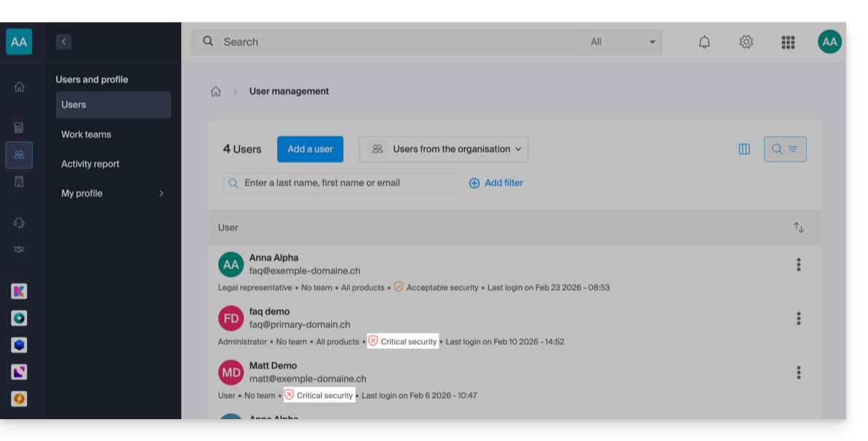Open the apps grid launcher icon
This screenshot has width=868, height=441.
[788, 42]
